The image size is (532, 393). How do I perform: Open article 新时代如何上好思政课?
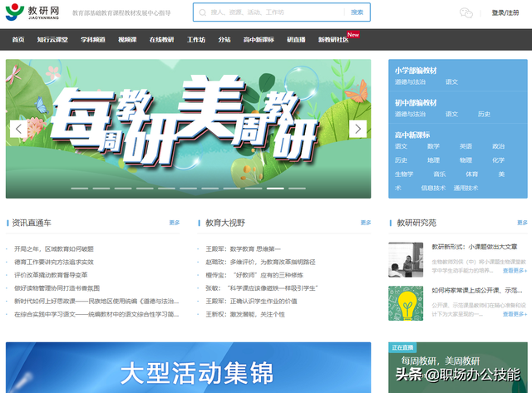click(96, 302)
